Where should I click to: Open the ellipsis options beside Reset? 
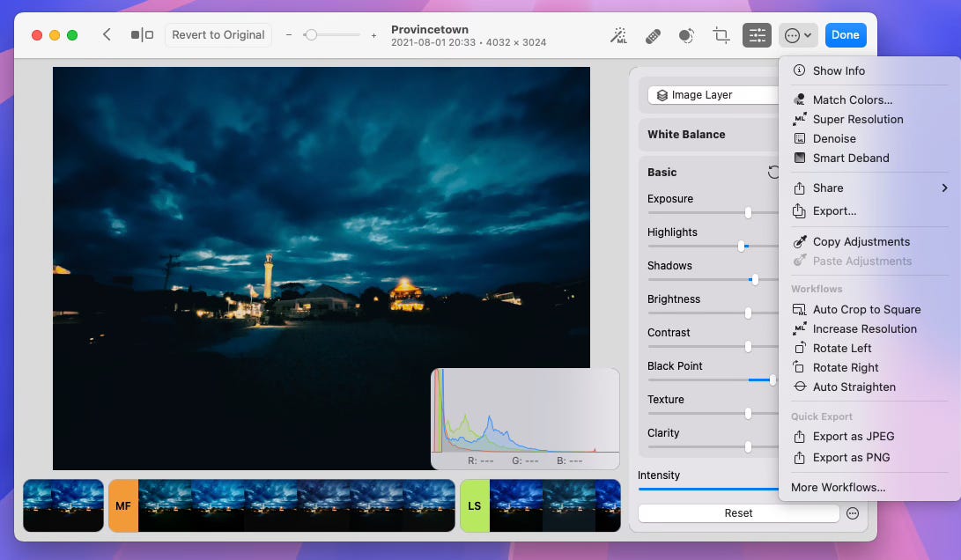853,513
